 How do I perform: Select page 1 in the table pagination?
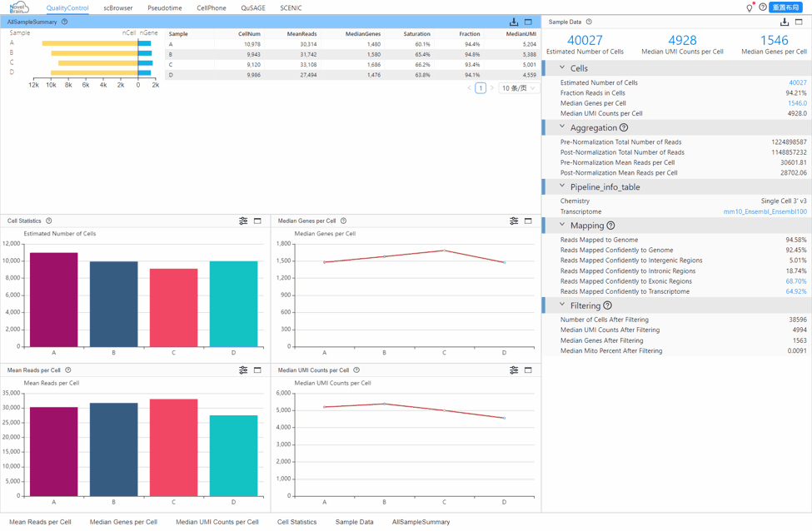[x=481, y=88]
